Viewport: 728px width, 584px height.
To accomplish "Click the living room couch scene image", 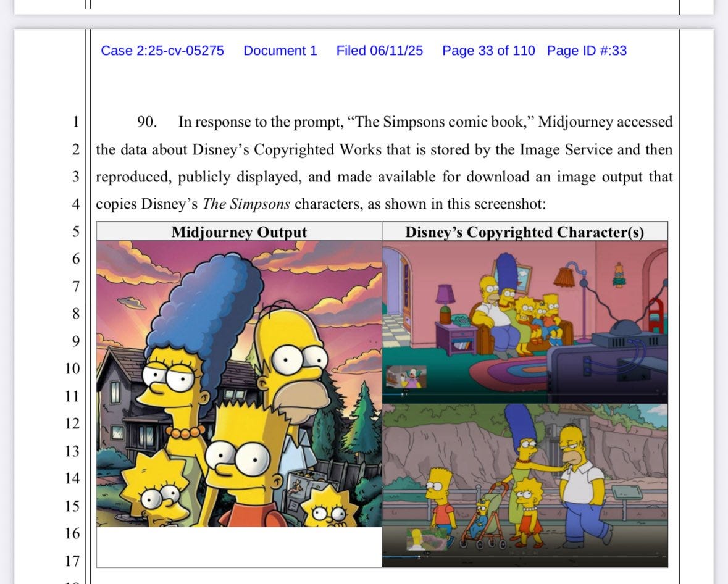I will coord(525,322).
